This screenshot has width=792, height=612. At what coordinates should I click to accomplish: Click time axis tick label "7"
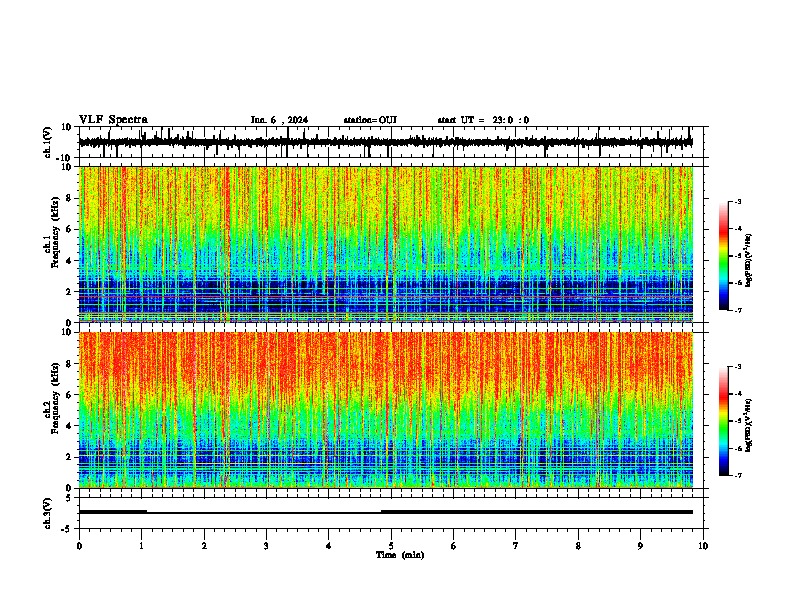(x=516, y=546)
